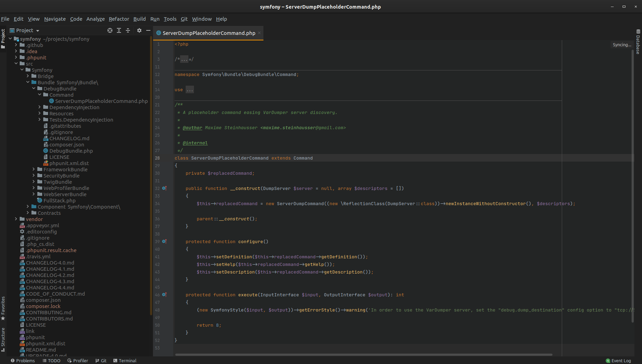Open the Structure tool window
The image size is (642, 364).
coord(3,339)
